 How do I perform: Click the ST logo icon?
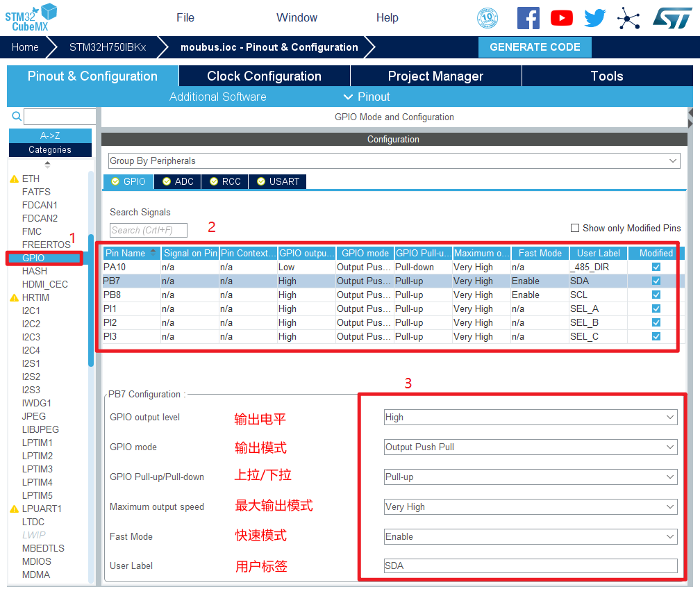click(672, 18)
